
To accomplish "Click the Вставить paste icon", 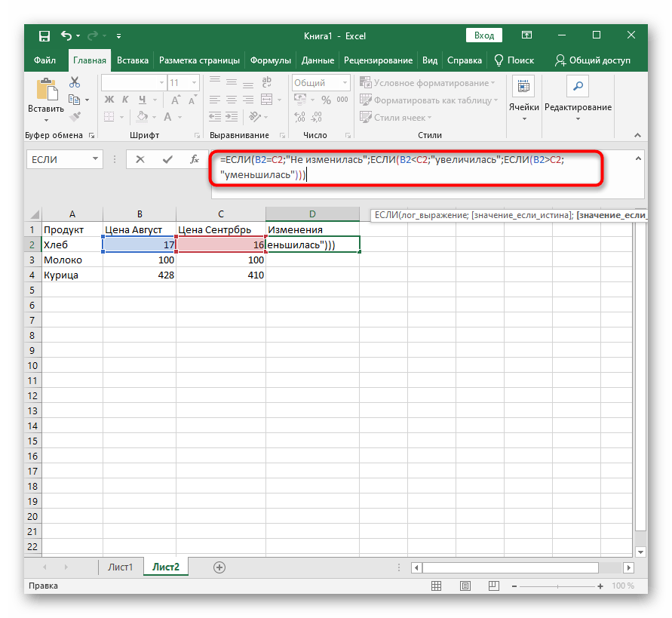I will (46, 90).
